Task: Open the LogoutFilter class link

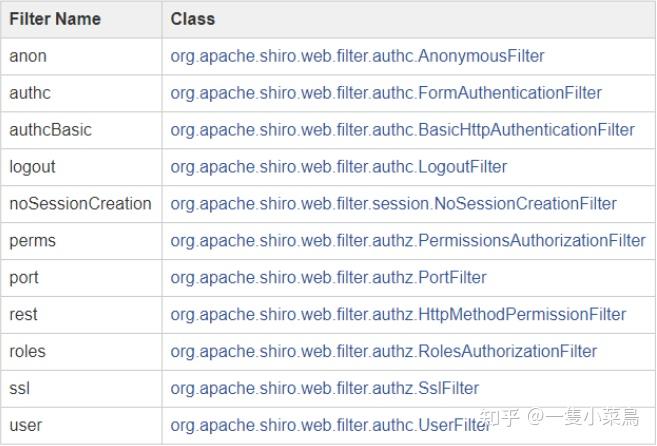Action: 338,167
